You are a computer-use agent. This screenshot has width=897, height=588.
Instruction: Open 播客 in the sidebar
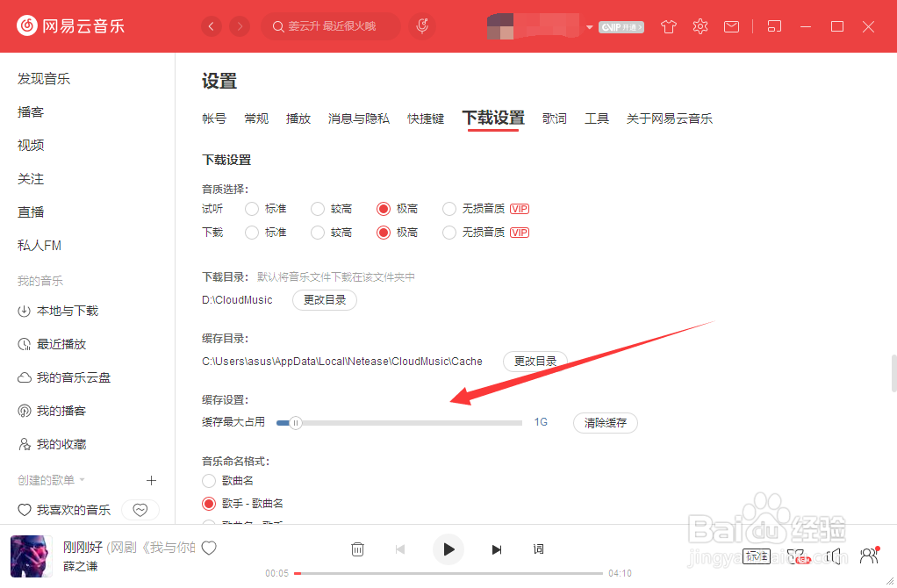click(x=31, y=112)
